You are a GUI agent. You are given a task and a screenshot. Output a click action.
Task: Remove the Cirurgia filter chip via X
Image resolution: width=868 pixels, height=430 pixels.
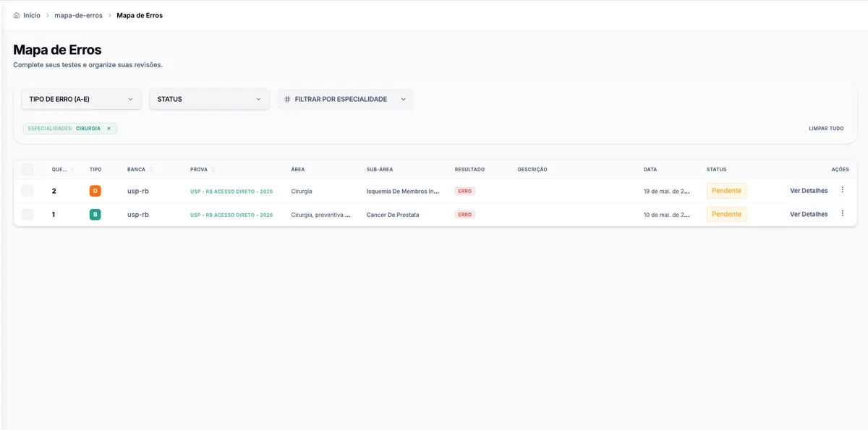coord(109,129)
